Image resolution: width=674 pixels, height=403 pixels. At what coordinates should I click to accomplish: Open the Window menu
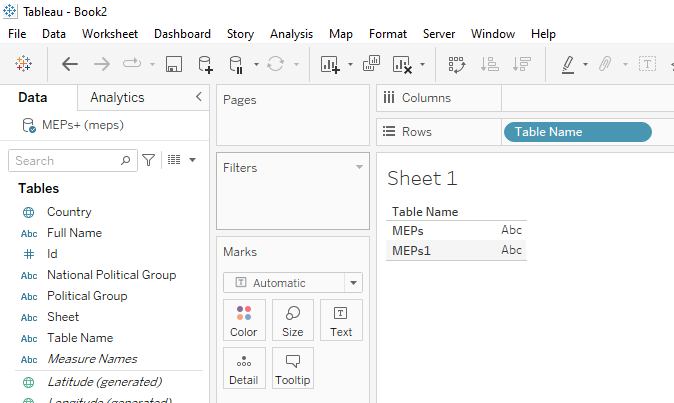click(x=493, y=34)
